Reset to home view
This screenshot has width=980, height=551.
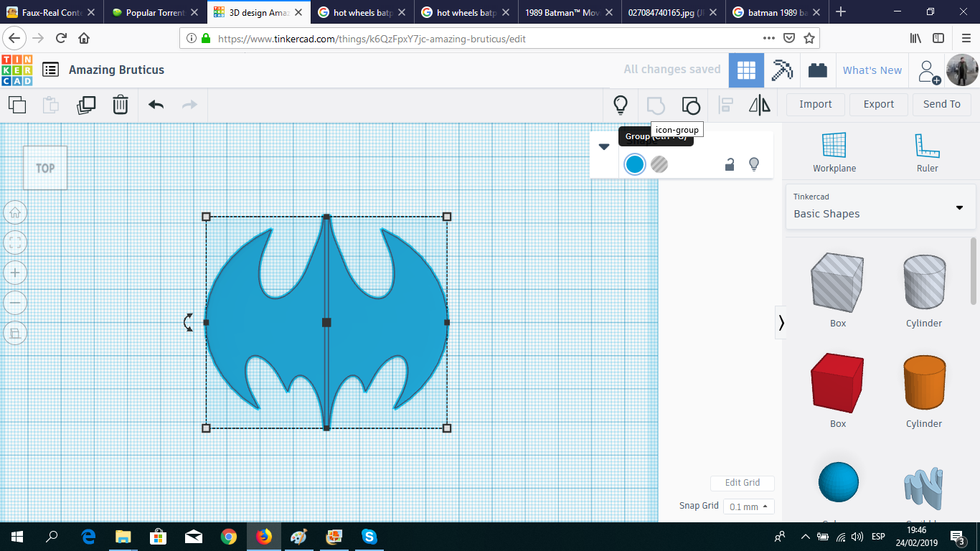click(x=15, y=212)
